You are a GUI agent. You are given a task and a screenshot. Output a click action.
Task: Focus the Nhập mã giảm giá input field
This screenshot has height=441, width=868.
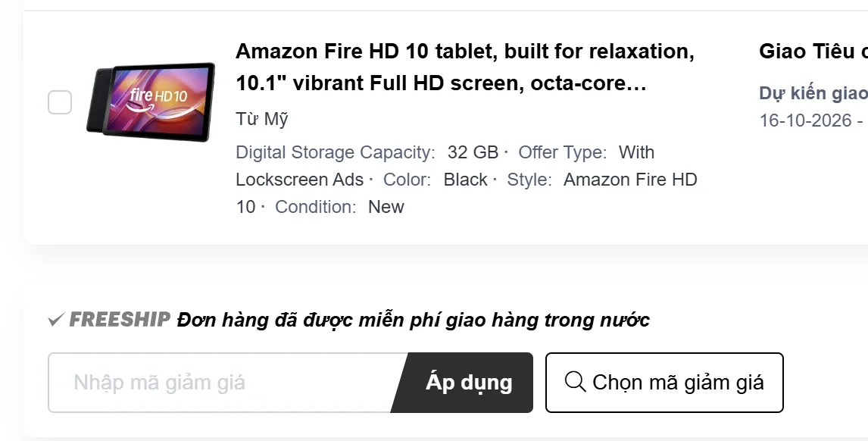[x=227, y=383]
